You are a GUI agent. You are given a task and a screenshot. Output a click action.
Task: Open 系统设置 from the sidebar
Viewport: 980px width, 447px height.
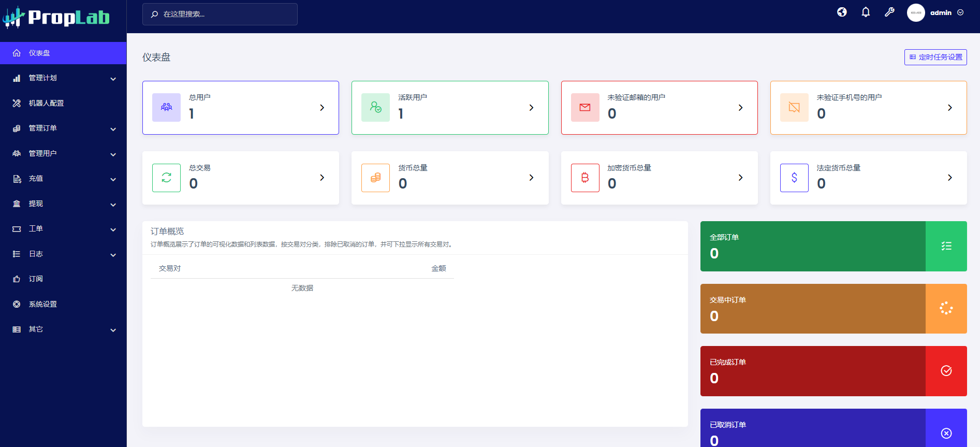(43, 304)
